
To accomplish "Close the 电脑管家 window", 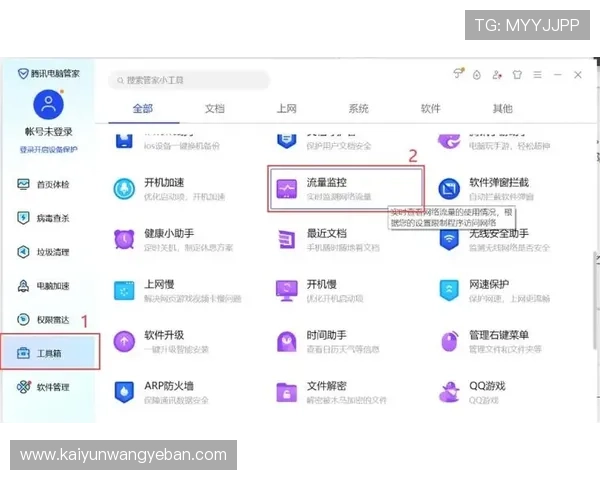I will [578, 75].
